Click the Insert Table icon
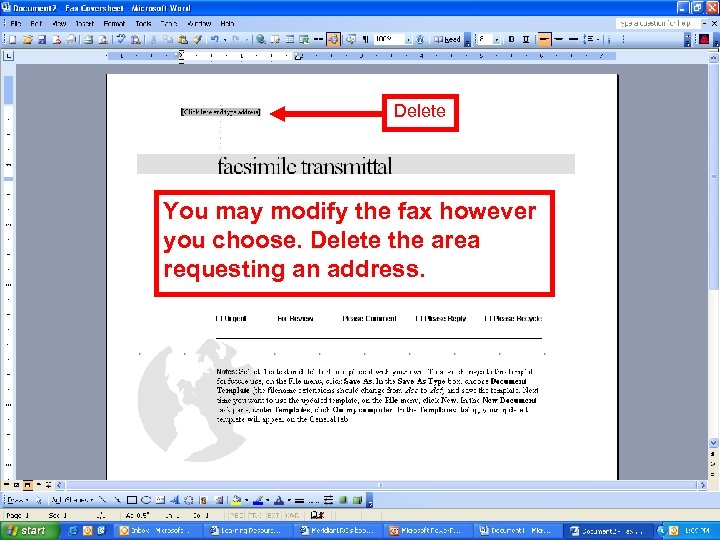The height and width of the screenshot is (540, 720). click(x=290, y=40)
